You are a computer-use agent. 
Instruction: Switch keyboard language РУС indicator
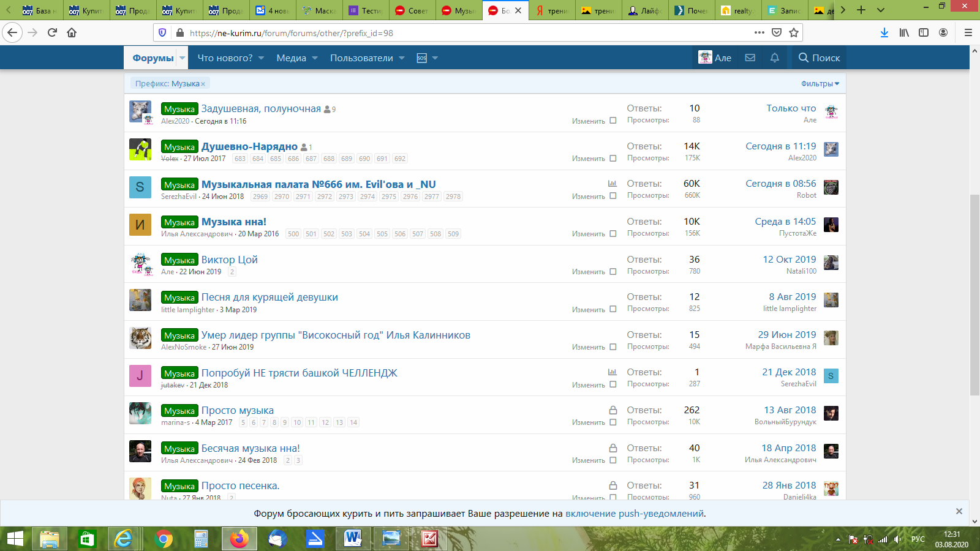918,539
